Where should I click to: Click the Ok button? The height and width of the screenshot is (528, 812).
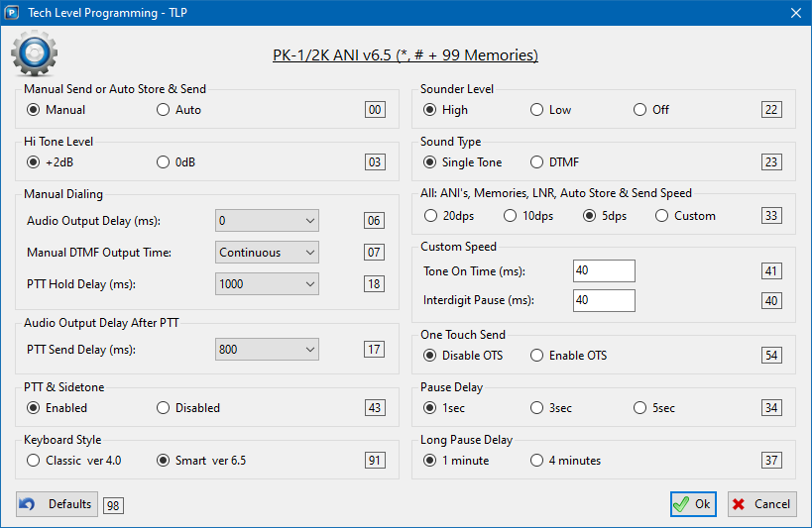(x=692, y=504)
